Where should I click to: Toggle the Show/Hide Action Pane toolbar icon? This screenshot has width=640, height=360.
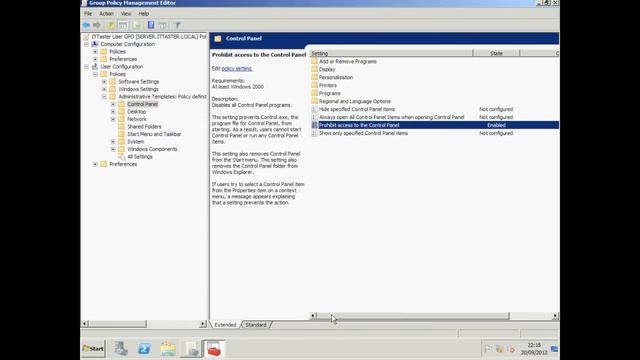tap(162, 25)
